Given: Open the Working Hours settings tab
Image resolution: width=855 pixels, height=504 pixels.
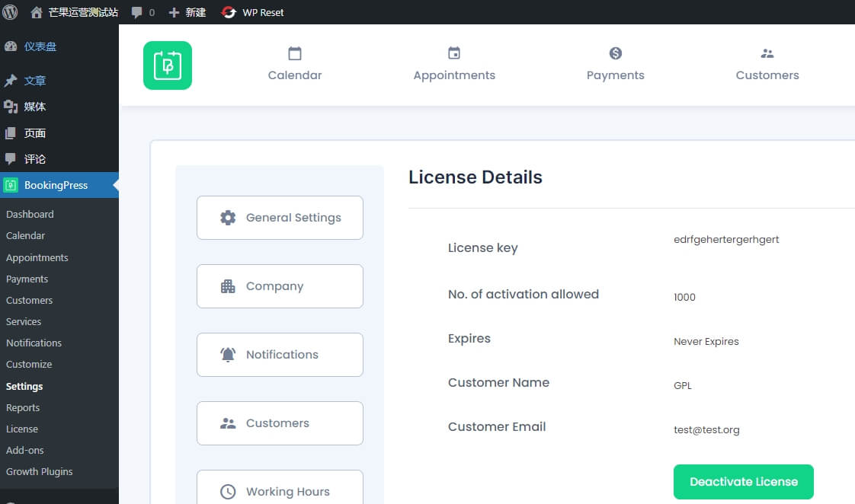Looking at the screenshot, I should click(x=280, y=490).
